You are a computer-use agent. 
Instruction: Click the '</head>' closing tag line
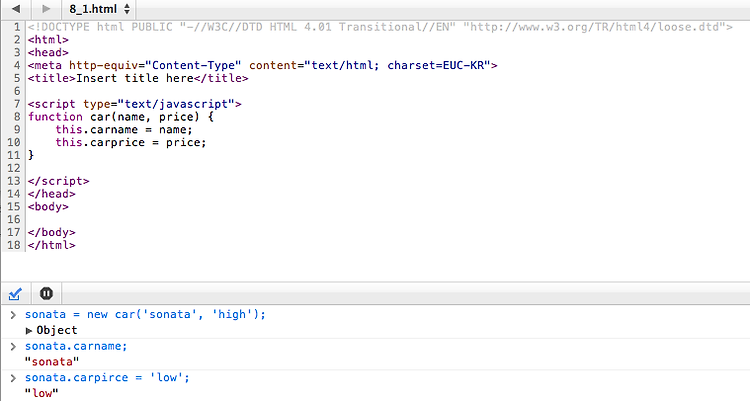pyautogui.click(x=52, y=194)
